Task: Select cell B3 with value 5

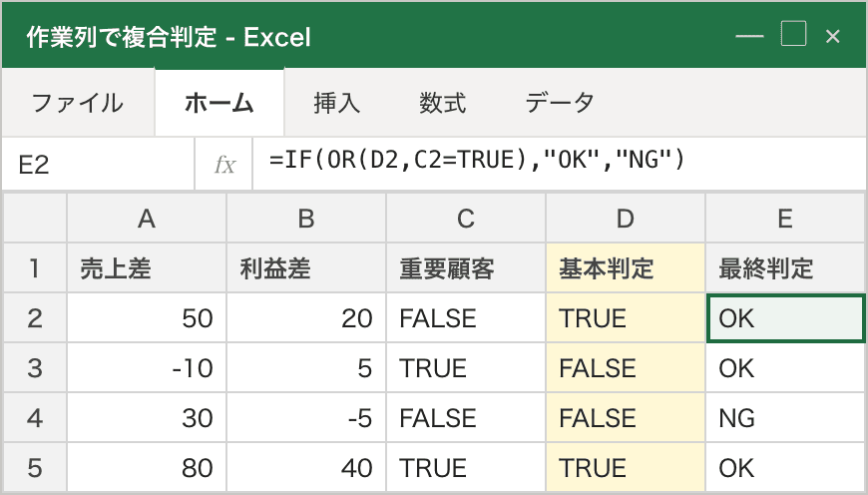Action: 306,367
